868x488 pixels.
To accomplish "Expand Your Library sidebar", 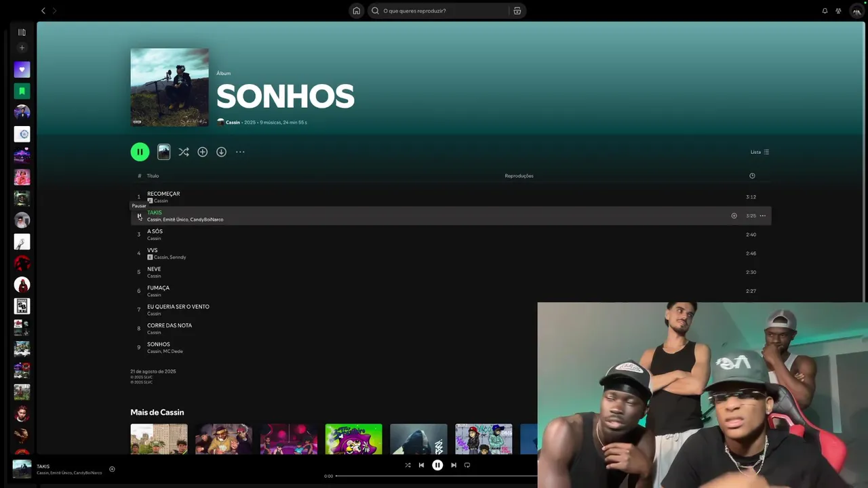I will pos(22,32).
